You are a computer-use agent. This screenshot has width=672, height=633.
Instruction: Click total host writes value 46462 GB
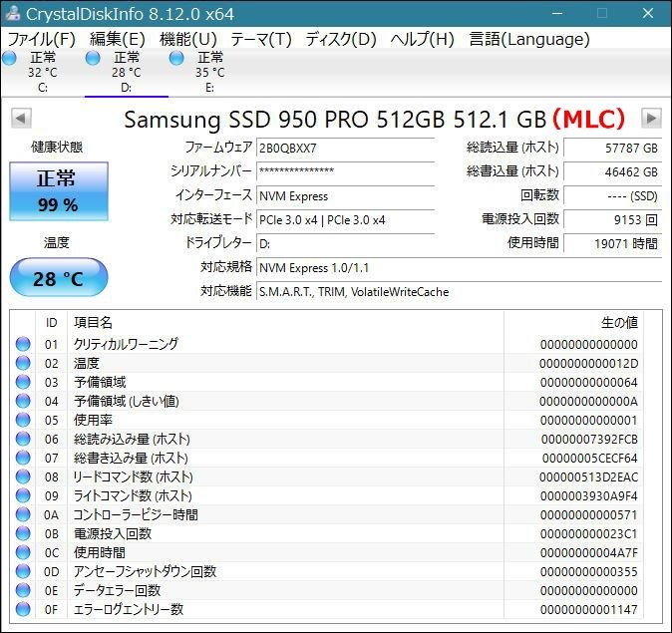coord(612,171)
